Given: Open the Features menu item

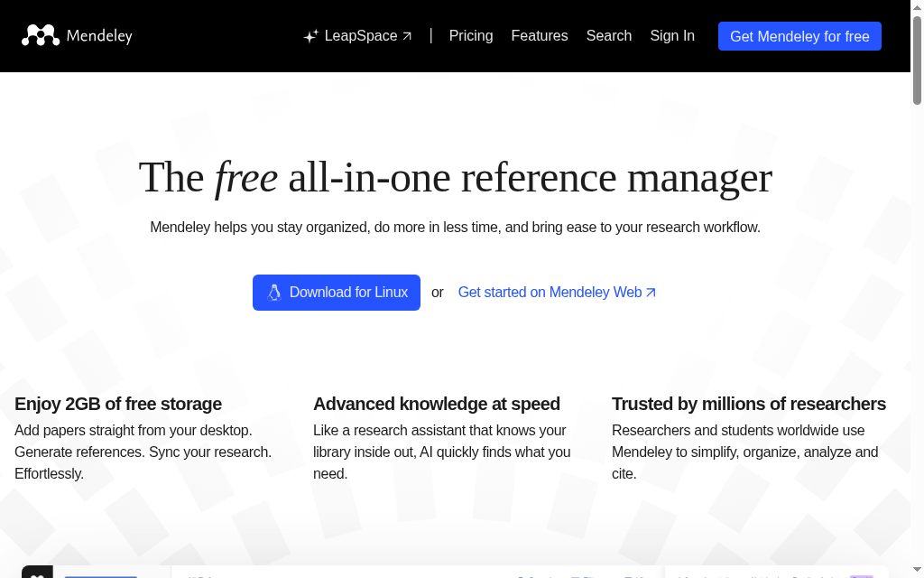Looking at the screenshot, I should coord(540,36).
